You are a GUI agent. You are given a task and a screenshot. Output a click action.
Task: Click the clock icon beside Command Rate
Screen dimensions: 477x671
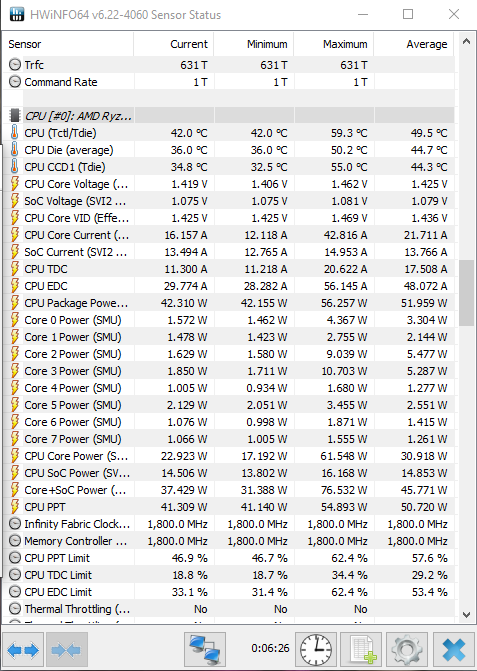pos(15,82)
